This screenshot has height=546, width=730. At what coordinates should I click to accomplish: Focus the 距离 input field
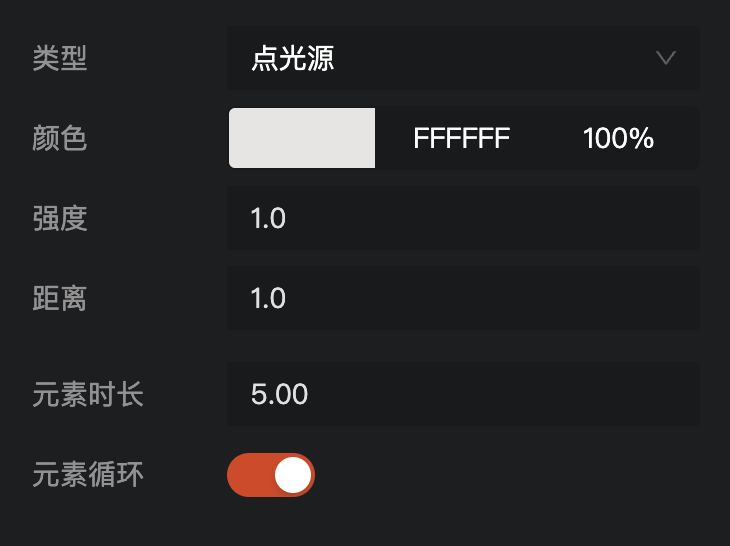(463, 298)
